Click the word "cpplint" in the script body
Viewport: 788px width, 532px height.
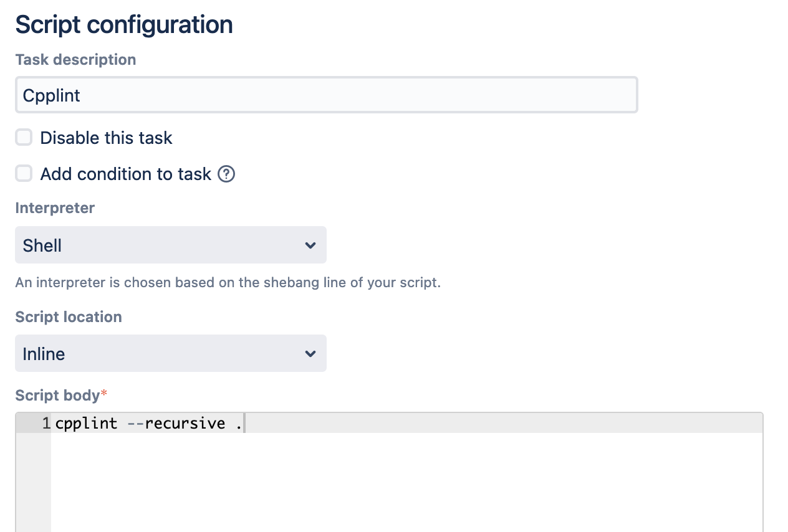pos(86,424)
